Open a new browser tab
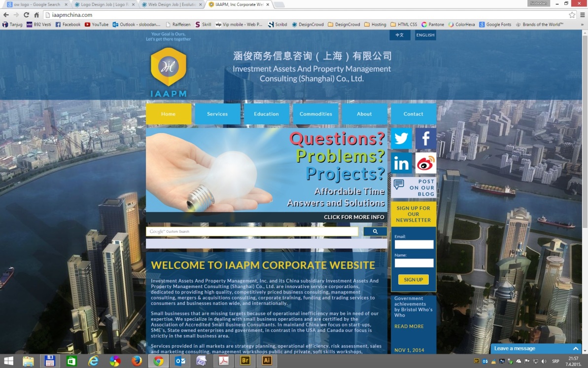 279,4
